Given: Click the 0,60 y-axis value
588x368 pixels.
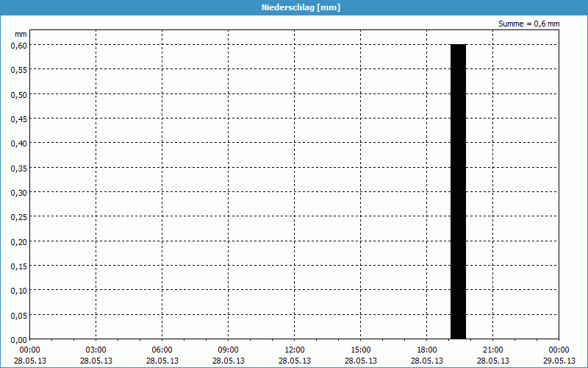Looking at the screenshot, I should click(x=18, y=45).
